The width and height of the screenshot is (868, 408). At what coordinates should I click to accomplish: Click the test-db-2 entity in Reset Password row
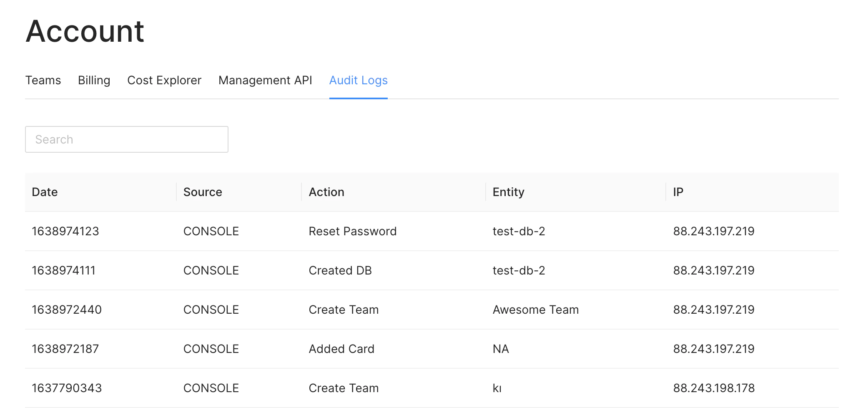[519, 231]
